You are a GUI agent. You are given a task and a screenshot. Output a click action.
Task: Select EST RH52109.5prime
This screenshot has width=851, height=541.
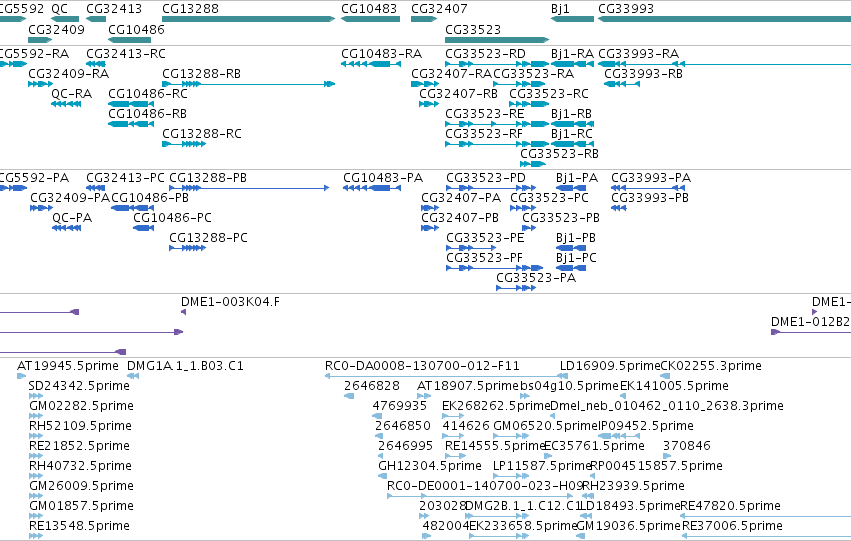(x=36, y=436)
